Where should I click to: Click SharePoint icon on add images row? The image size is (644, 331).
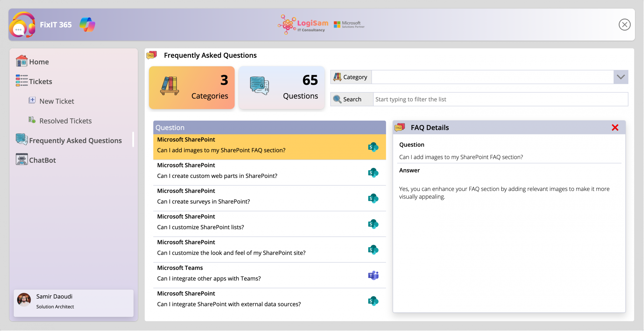(373, 147)
